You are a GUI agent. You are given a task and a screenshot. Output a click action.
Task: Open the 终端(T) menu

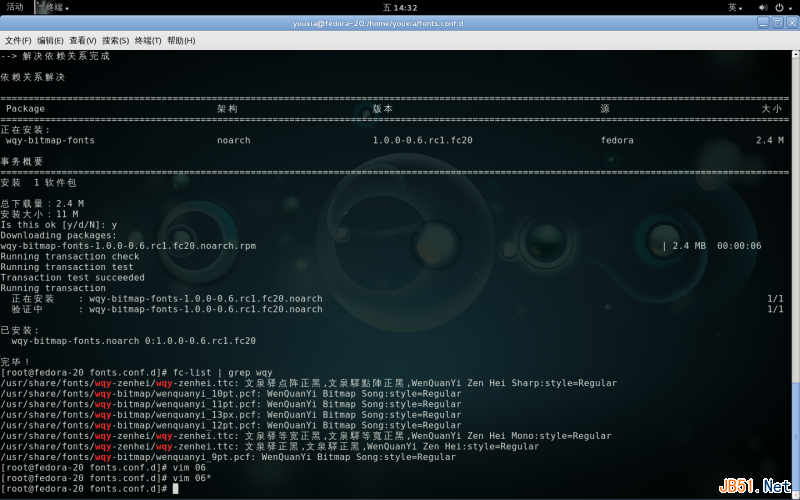click(x=148, y=40)
